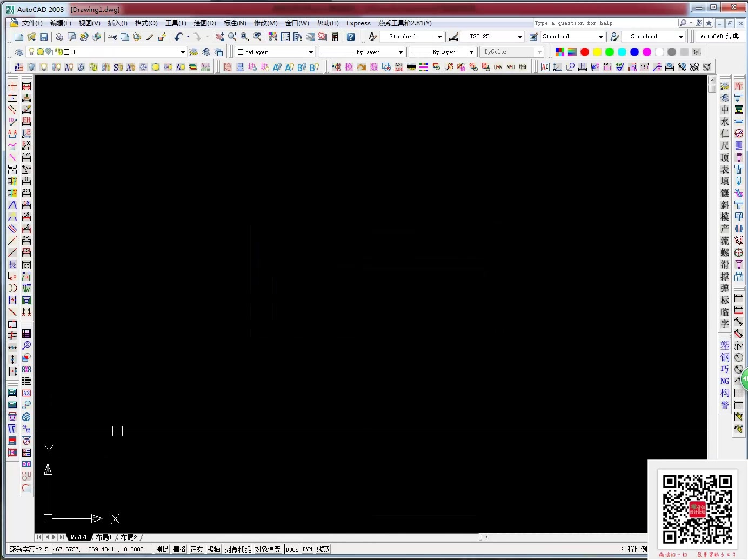The image size is (748, 560).
Task: Click the Zoom Realtime magnifier icon
Action: pos(232,37)
